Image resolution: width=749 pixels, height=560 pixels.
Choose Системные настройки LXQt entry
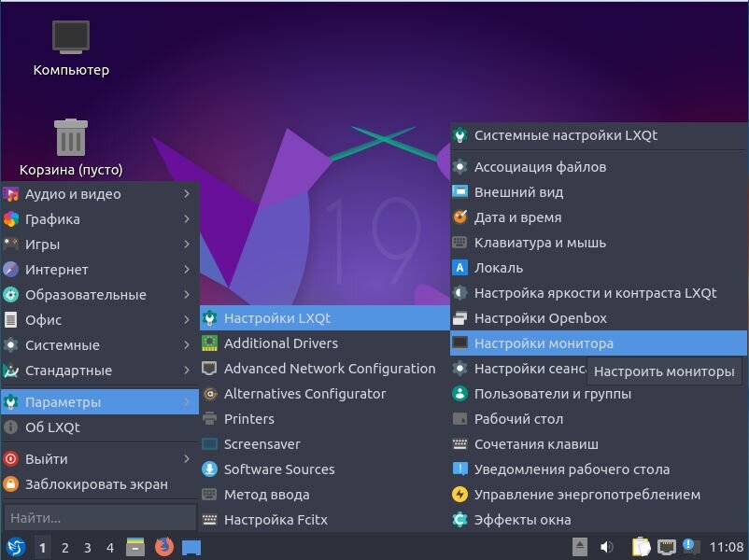point(598,135)
